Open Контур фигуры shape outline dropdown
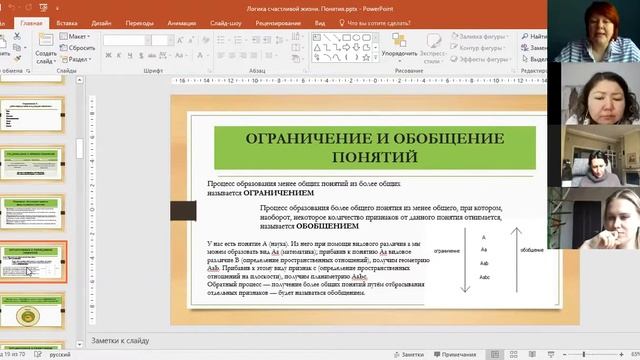This screenshot has width=640, height=360. tap(478, 48)
